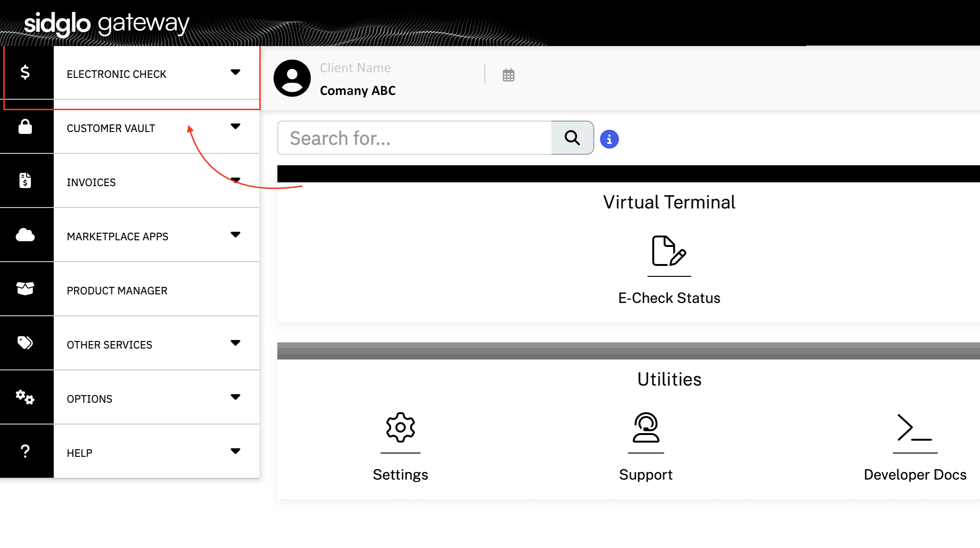This screenshot has height=548, width=980.
Task: Click the Developer Docs terminal icon
Action: 915,427
